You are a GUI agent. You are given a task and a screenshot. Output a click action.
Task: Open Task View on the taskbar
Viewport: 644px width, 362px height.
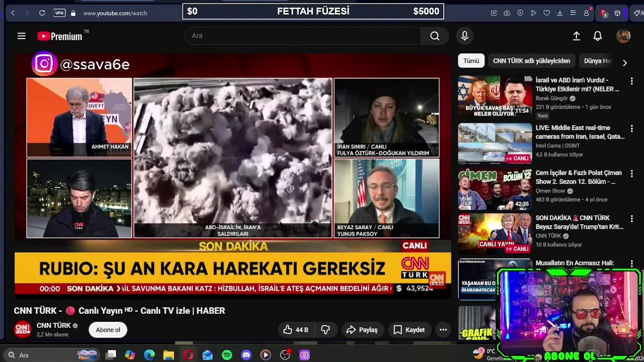click(111, 355)
